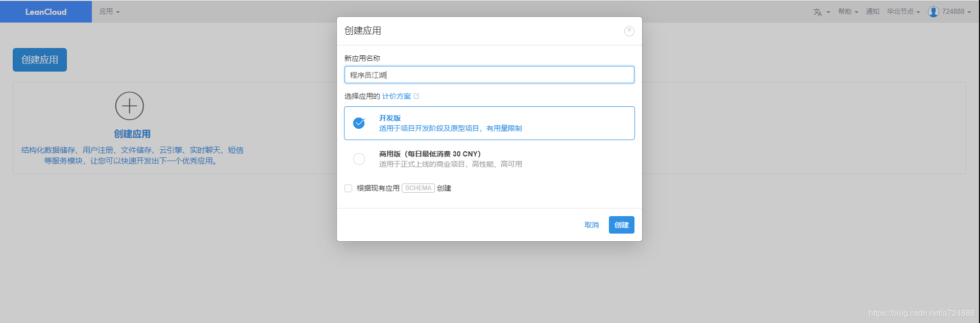Click the 通知 notification icon
Image resolution: width=980 pixels, height=323 pixels.
pyautogui.click(x=872, y=11)
